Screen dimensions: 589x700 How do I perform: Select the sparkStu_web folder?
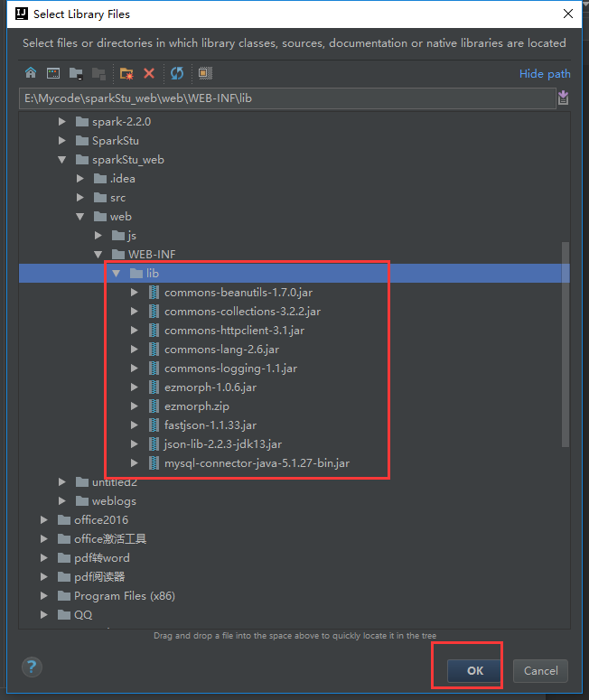(x=128, y=160)
